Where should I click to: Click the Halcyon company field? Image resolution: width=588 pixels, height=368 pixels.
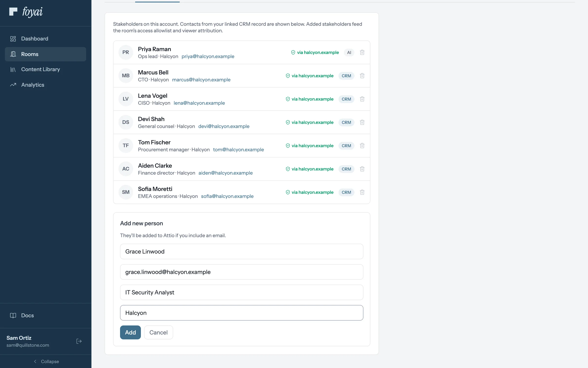[x=242, y=313]
